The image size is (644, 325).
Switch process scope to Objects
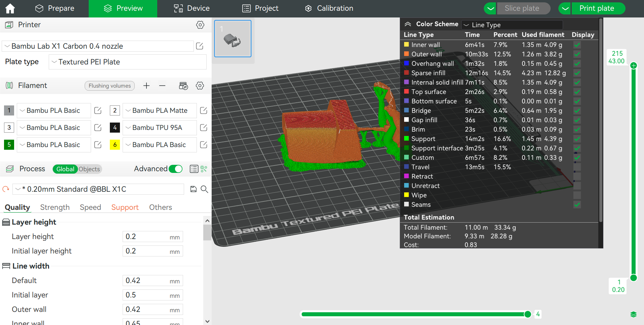(x=89, y=169)
